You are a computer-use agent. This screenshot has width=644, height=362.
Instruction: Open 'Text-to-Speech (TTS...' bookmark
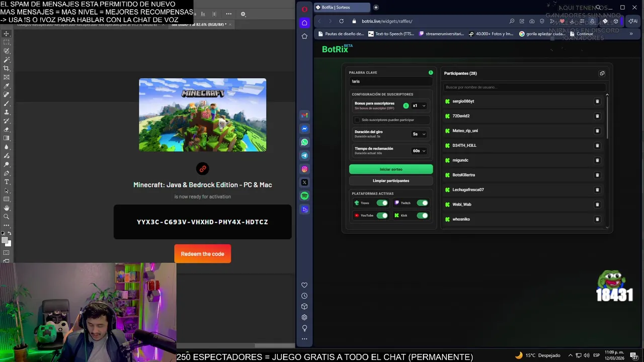pyautogui.click(x=391, y=34)
